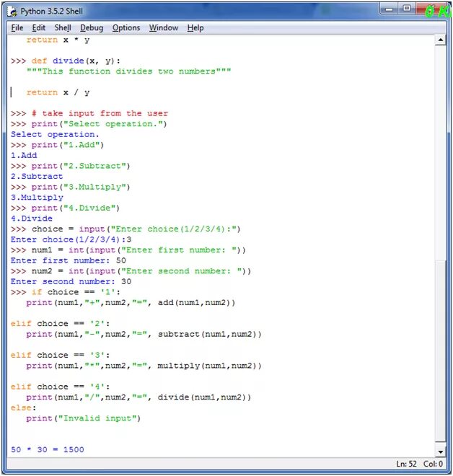The width and height of the screenshot is (453, 476).
Task: Click the print line calling add(num1,num2)
Action: point(131,303)
